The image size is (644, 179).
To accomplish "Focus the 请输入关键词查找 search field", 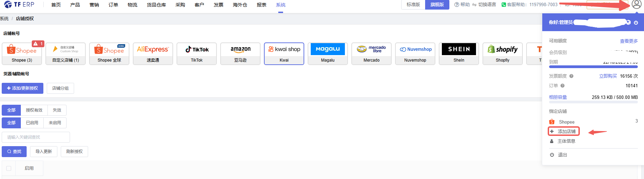I will [x=36, y=137].
